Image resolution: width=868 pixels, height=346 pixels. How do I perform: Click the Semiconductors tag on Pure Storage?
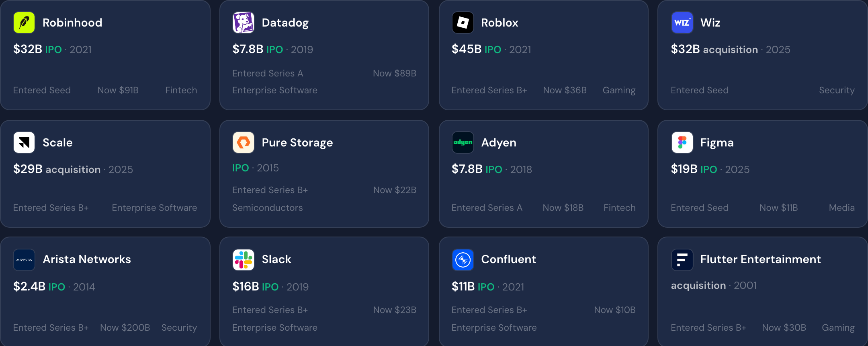coord(267,208)
